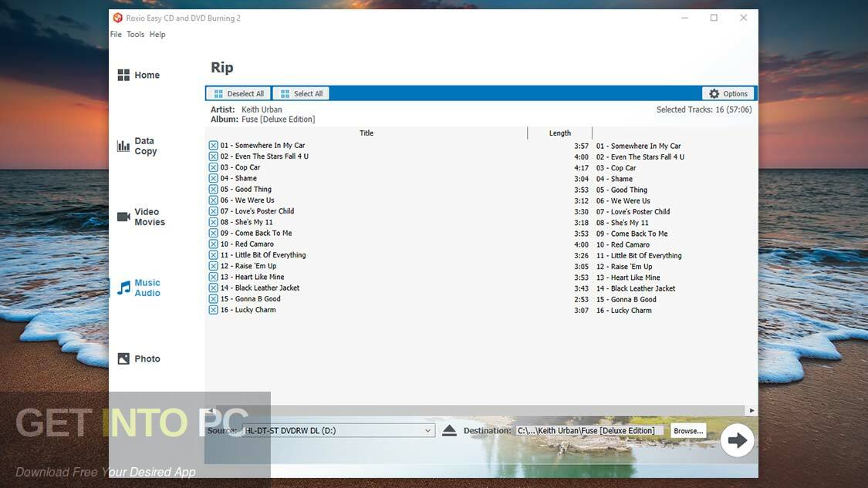Open the Options gear button
This screenshot has width=868, height=488.
(x=728, y=93)
